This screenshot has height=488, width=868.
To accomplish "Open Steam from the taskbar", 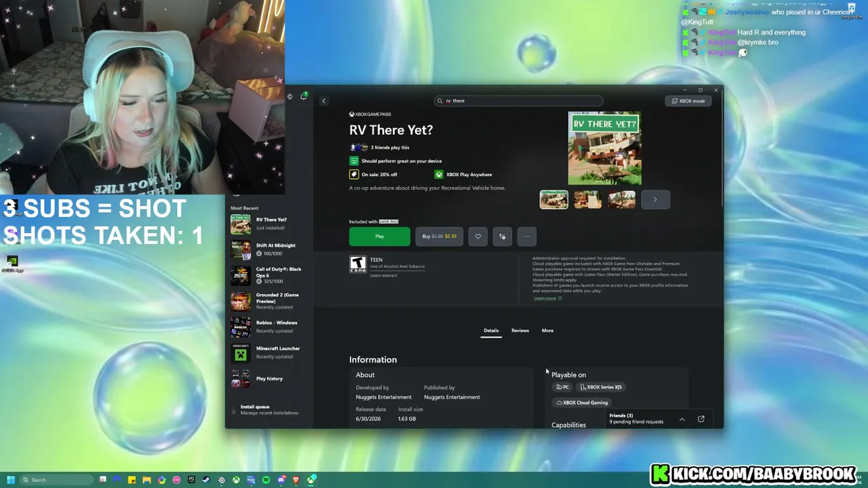I will (x=206, y=480).
